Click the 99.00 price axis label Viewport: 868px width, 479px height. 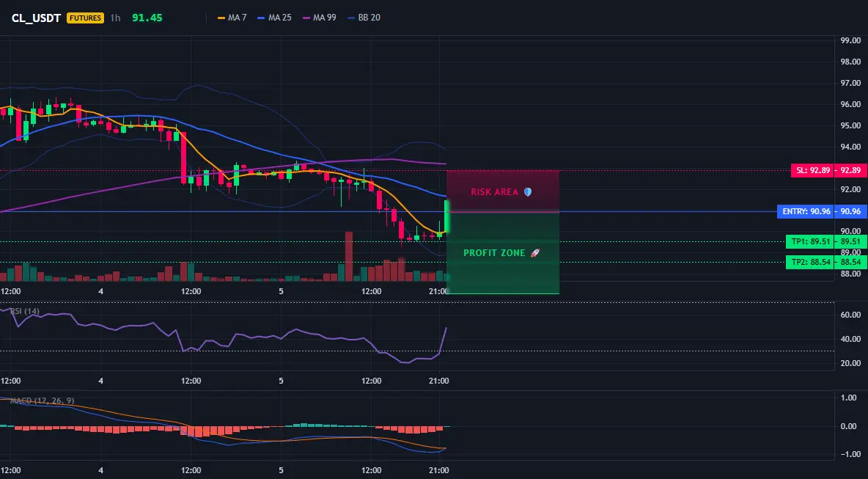850,40
